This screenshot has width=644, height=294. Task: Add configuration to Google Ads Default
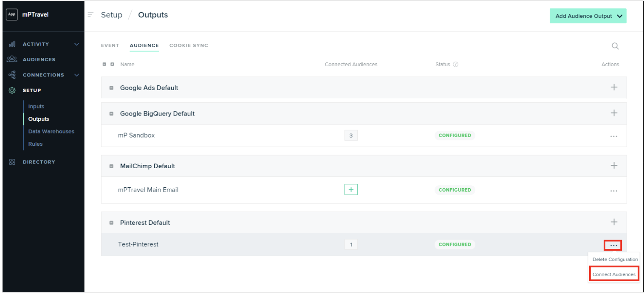tap(614, 87)
